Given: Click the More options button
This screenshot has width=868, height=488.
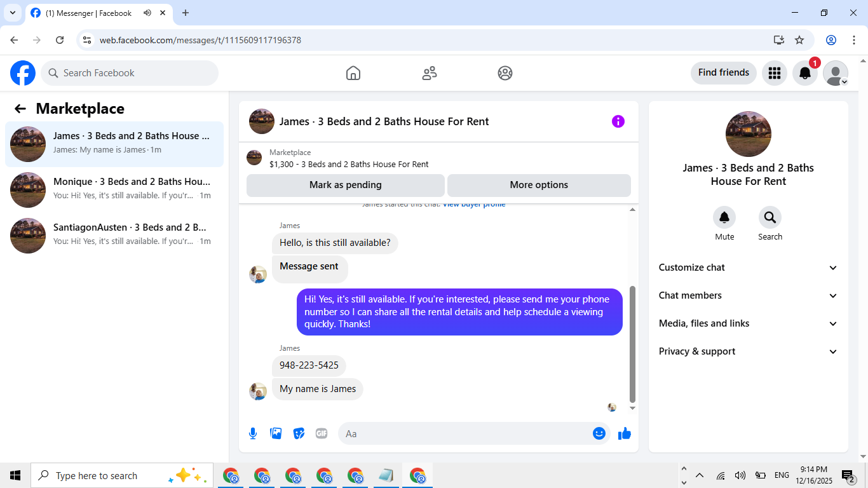Looking at the screenshot, I should 539,185.
